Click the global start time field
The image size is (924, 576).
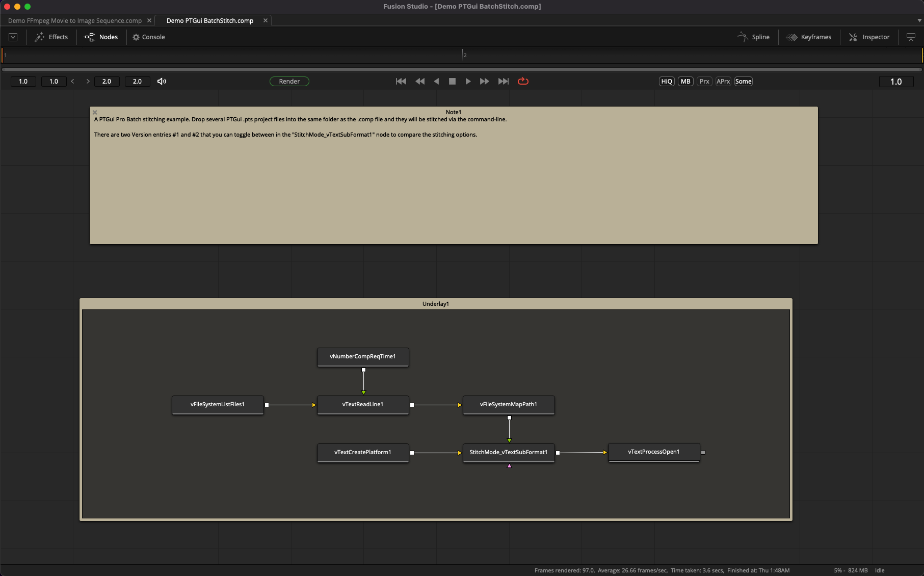[23, 82]
